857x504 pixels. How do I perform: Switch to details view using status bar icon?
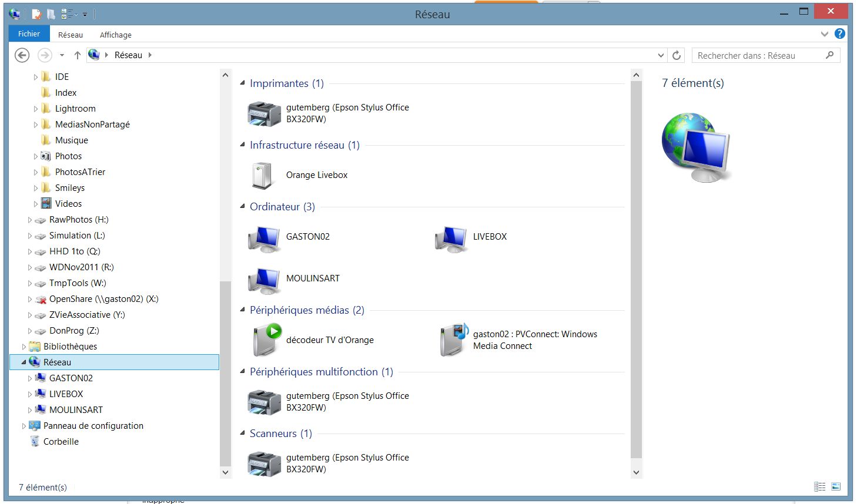coord(819,486)
